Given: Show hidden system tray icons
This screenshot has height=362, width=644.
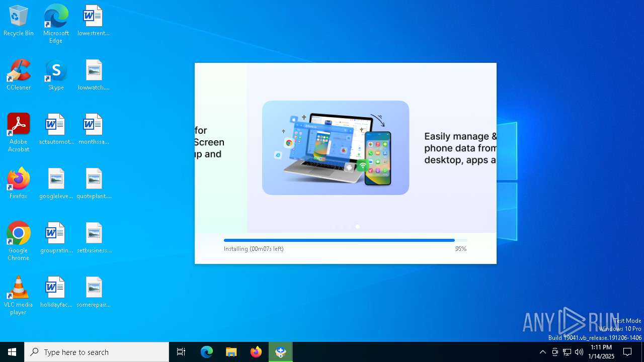Looking at the screenshot, I should (542, 352).
